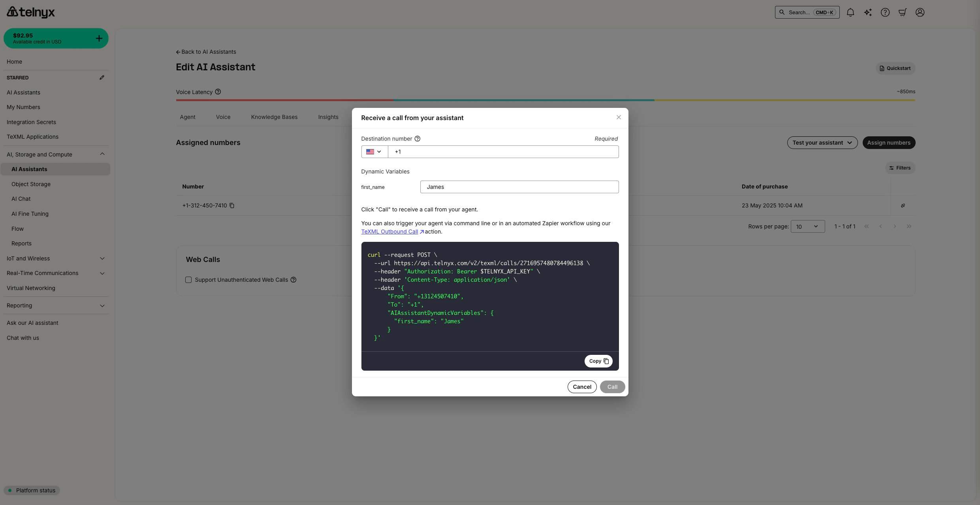Open the user account profile icon
This screenshot has height=505, width=980.
920,12
